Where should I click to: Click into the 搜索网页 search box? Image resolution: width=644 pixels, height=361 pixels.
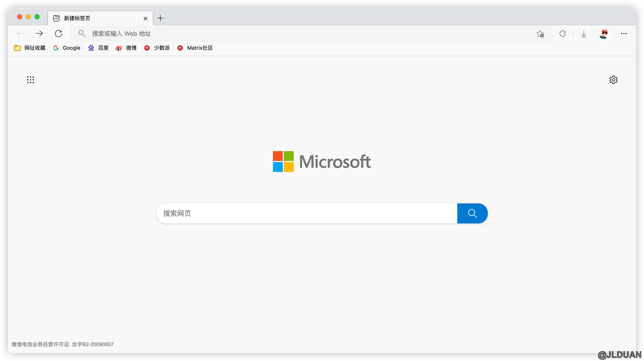307,213
